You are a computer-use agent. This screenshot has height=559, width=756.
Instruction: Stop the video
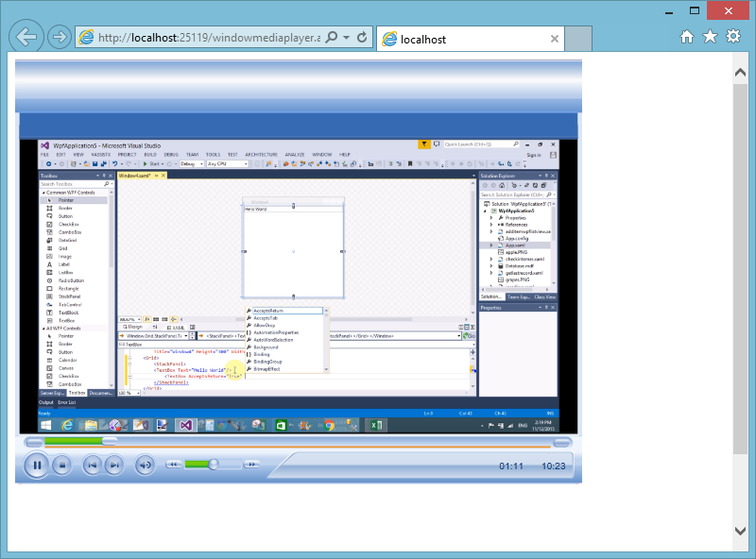62,464
